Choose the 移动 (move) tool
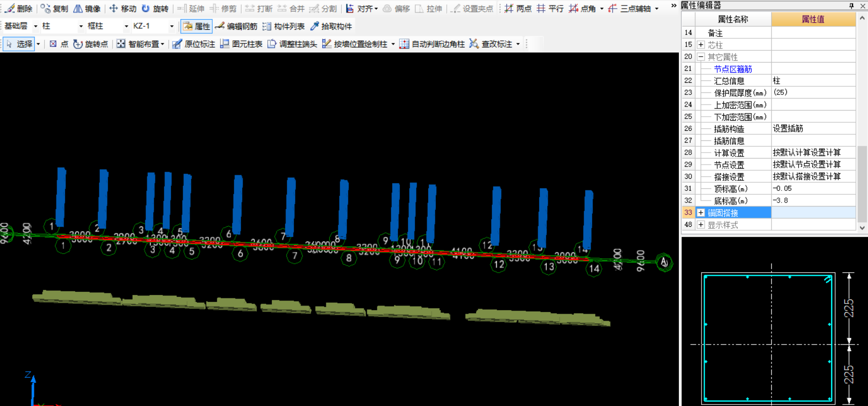Viewport: 868px width, 406px height. tap(123, 9)
